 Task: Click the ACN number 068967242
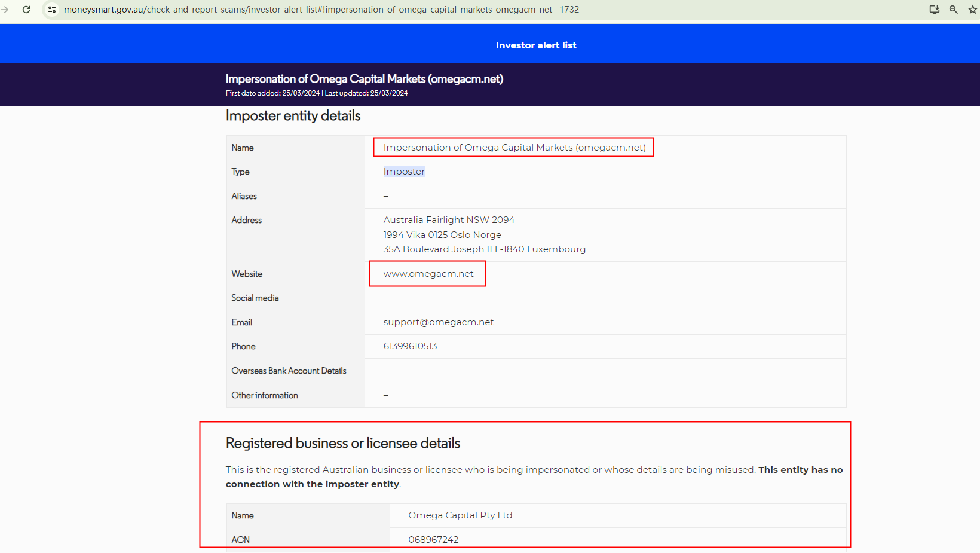click(433, 539)
